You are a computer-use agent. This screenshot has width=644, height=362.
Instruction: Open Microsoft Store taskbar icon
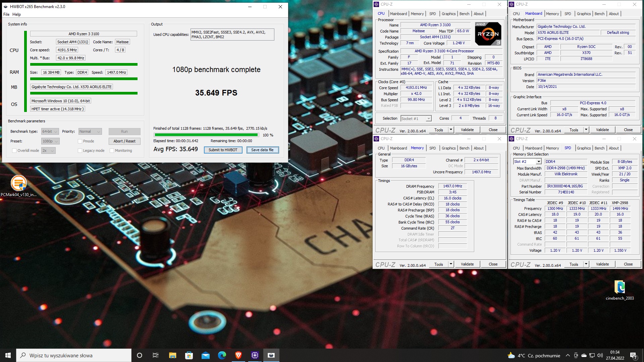click(x=189, y=355)
